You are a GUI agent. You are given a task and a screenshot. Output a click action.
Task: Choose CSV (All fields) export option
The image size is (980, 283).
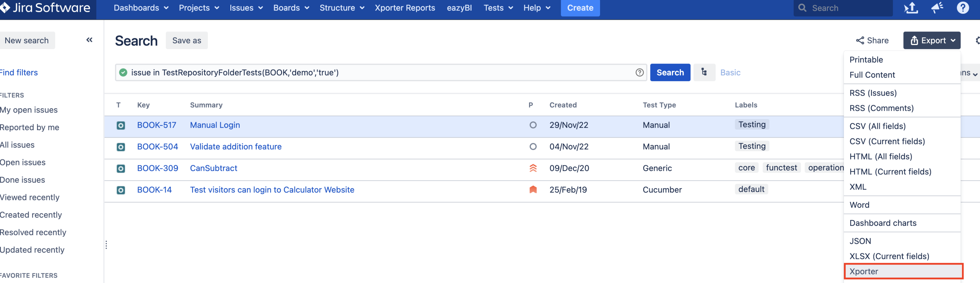(x=902, y=126)
